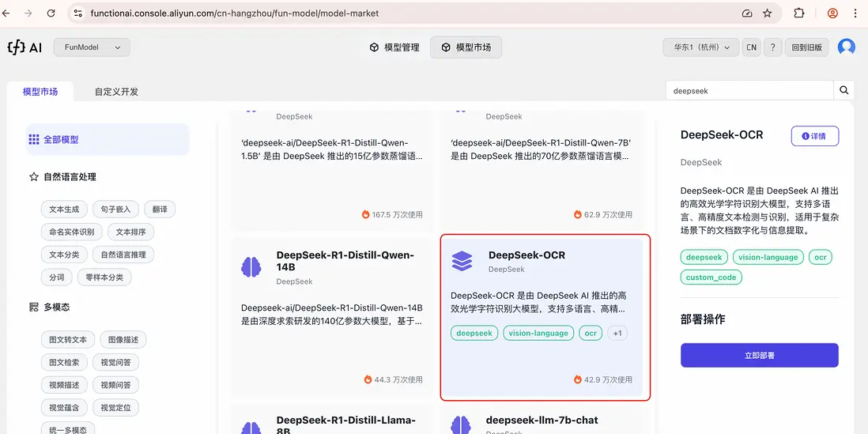Click the DeepSeek-OCR card stack icon

462,261
